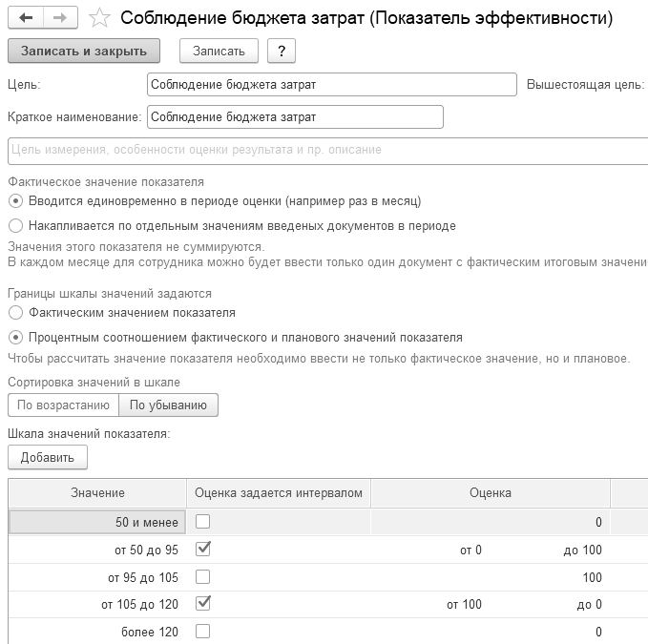Image resolution: width=648 pixels, height=644 pixels.
Task: Add to favorites with star icon
Action: click(x=99, y=18)
